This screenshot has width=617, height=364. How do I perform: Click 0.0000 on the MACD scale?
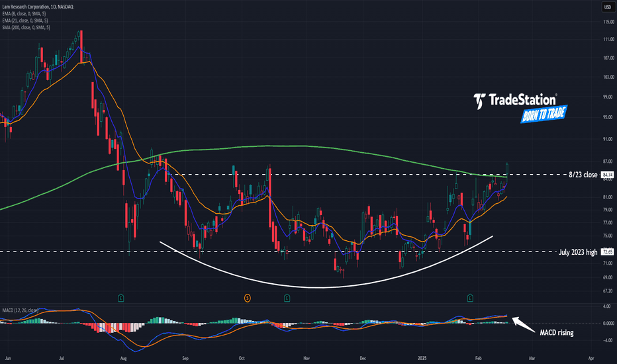tap(608, 323)
